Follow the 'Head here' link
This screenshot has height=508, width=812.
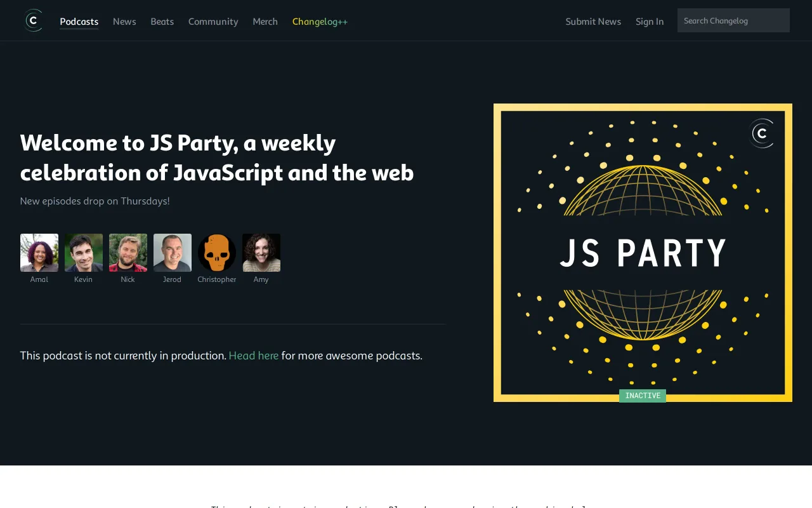click(254, 356)
